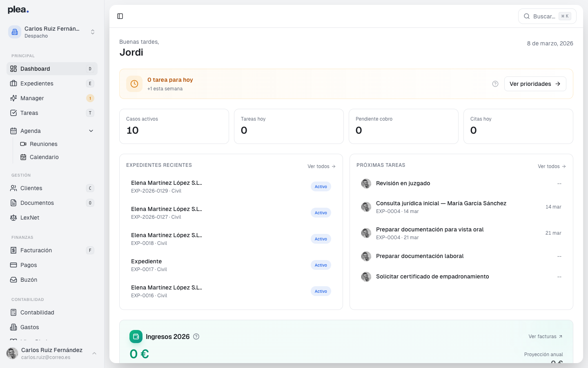Viewport: 588px width, 368px height.
Task: Click the Facturación receipt icon
Action: [x=13, y=250]
